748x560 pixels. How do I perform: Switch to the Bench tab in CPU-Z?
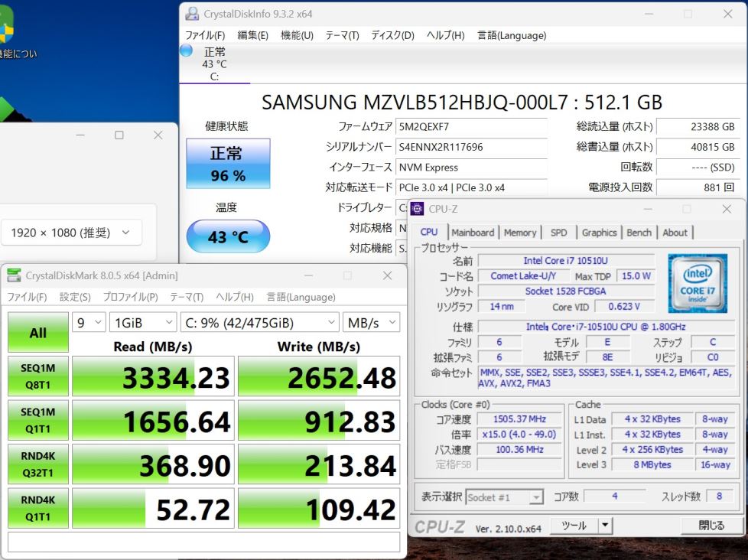(639, 233)
